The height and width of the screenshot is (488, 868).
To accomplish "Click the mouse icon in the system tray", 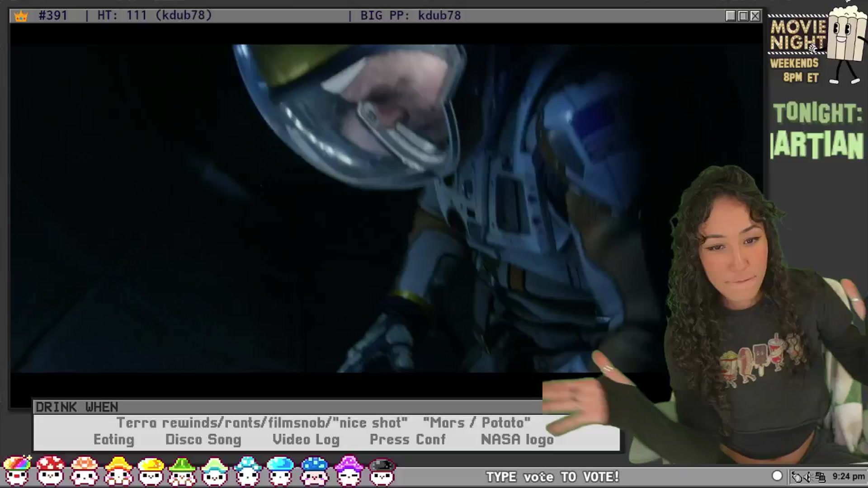I will [797, 477].
